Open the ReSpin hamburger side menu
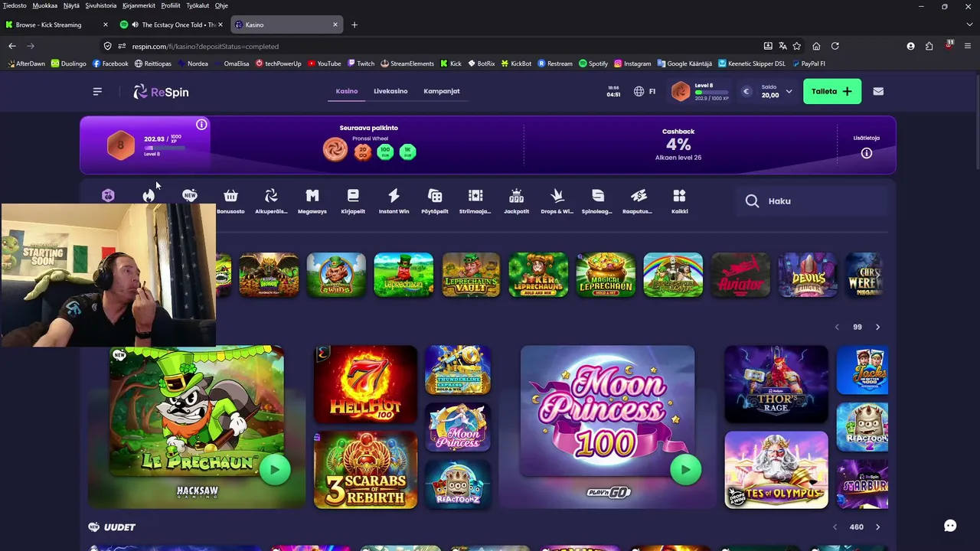980x551 pixels. click(97, 92)
